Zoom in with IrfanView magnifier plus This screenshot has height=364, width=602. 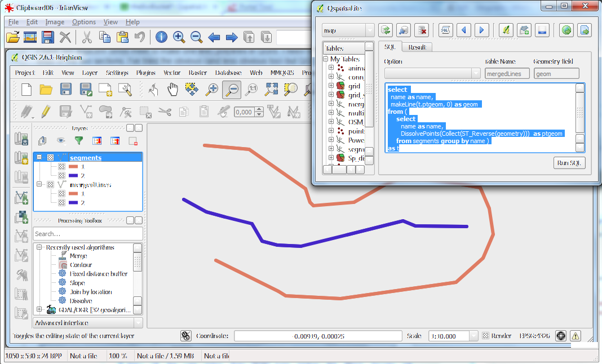point(179,37)
